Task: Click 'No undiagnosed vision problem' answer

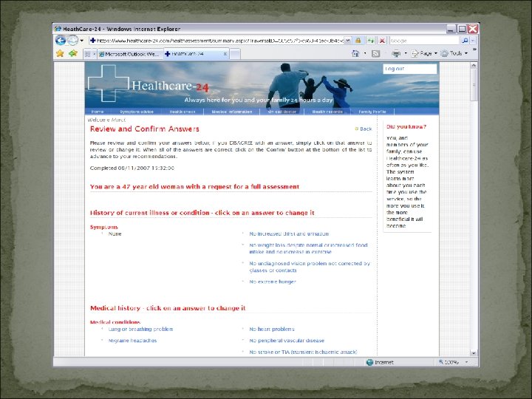Action: coord(310,267)
